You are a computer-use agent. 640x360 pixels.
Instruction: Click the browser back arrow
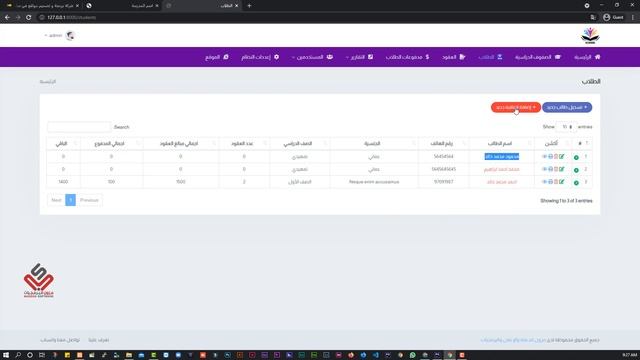point(7,18)
